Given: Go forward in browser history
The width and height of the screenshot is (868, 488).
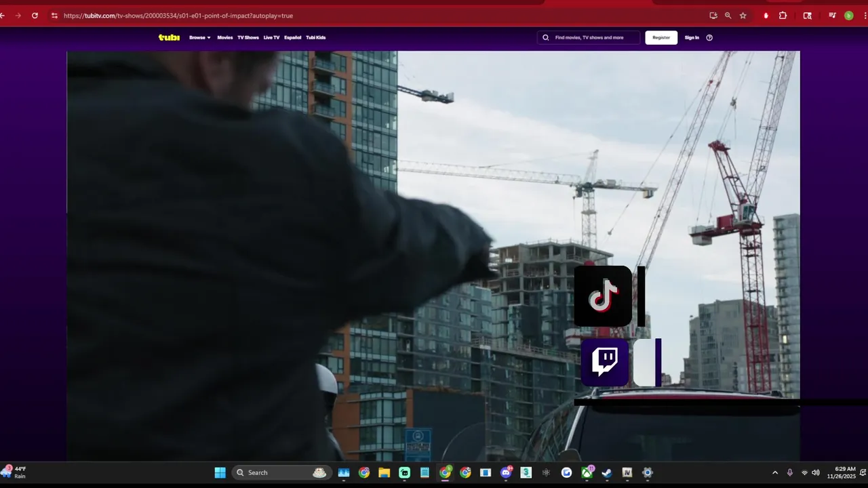Looking at the screenshot, I should pos(18,16).
